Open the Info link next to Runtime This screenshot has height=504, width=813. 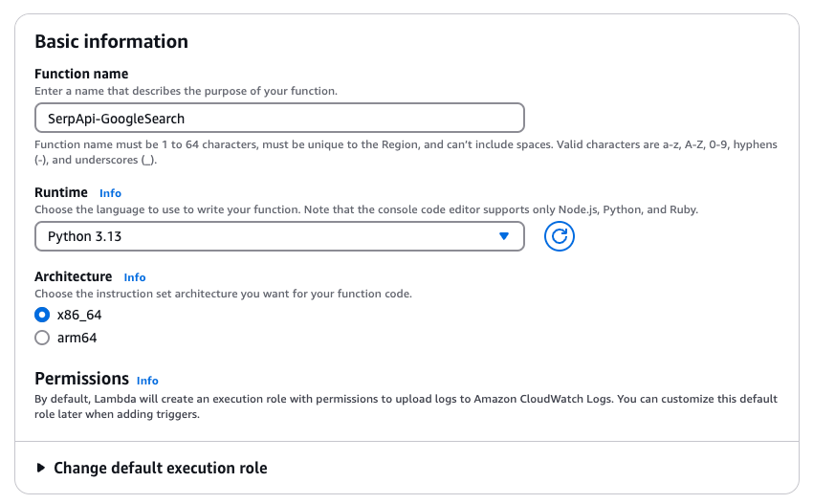pos(110,193)
